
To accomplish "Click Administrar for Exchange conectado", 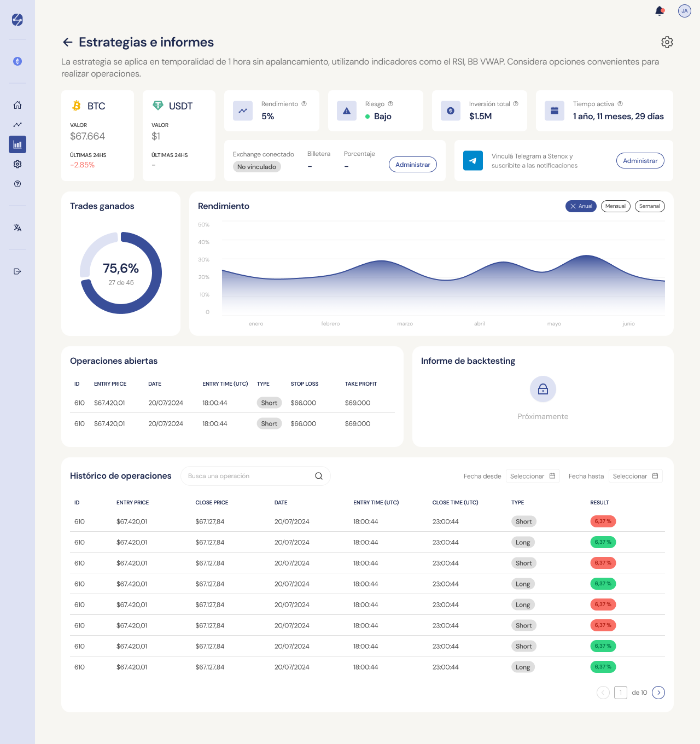I will click(413, 165).
